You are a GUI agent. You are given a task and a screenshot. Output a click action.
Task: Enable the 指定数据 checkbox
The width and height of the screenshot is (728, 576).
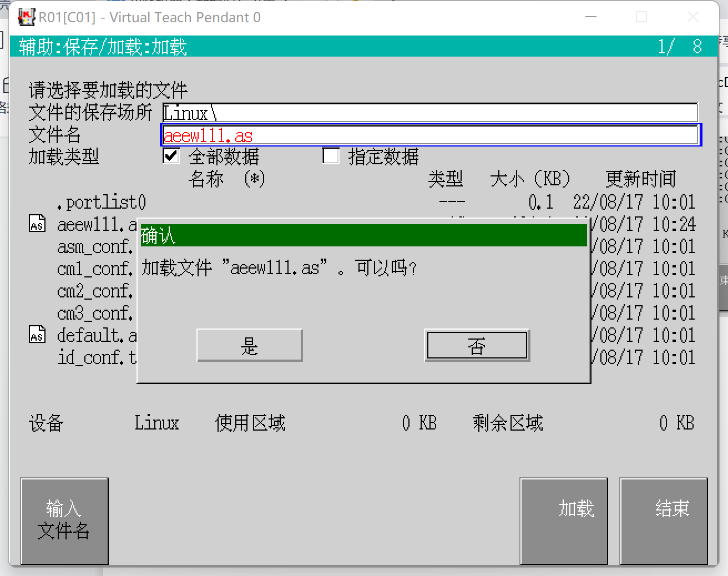331,156
